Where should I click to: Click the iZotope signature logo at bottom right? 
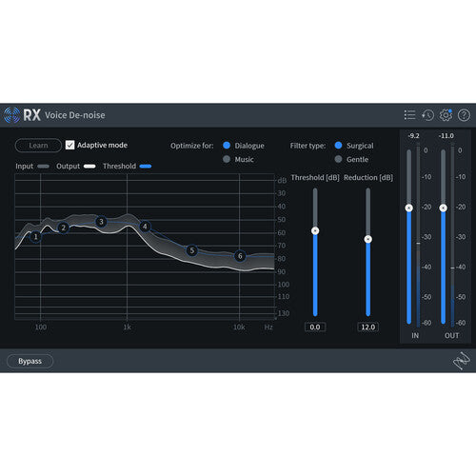tap(461, 361)
